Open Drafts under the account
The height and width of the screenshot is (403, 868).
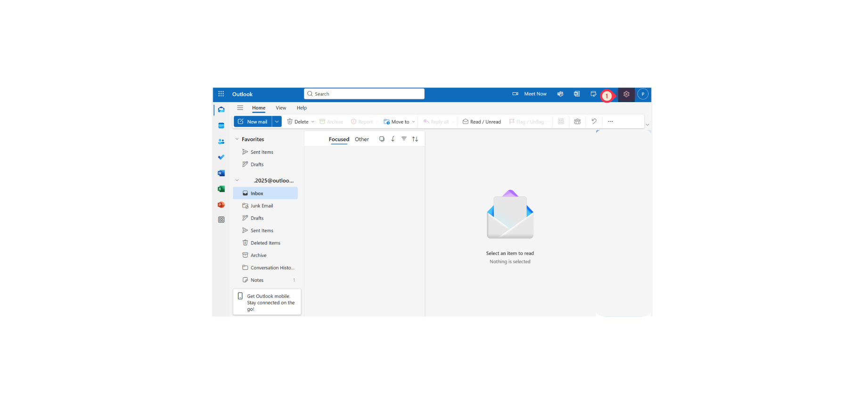(265, 218)
